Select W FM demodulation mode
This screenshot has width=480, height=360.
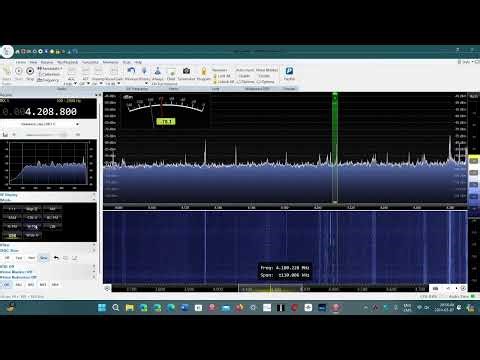[x=32, y=226]
